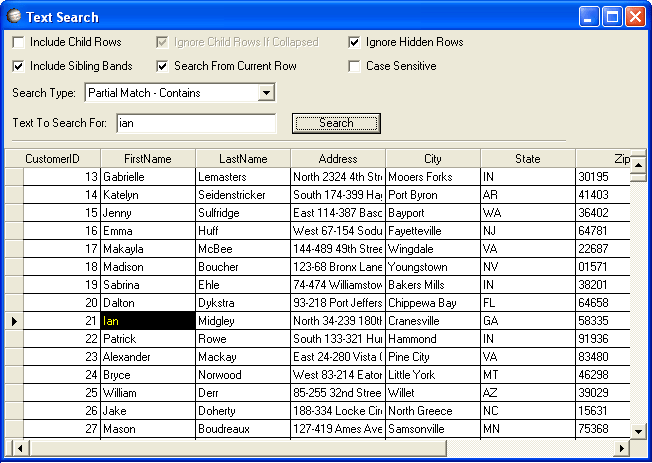Image resolution: width=652 pixels, height=463 pixels.
Task: Click horizontal scrollbar right arrow
Action: coord(622,447)
